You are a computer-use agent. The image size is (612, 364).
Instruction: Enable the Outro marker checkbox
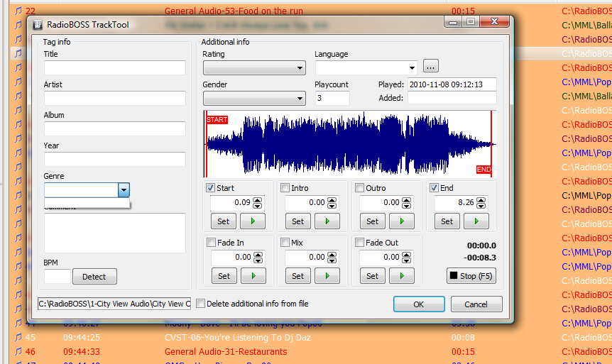(359, 187)
